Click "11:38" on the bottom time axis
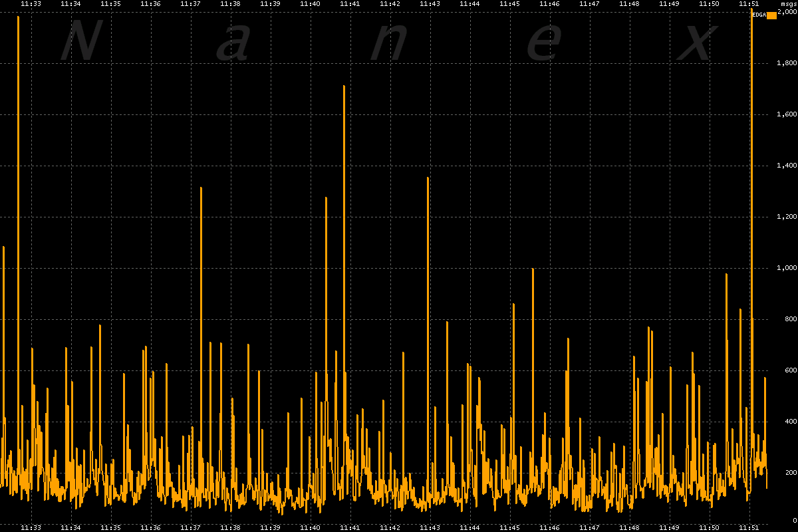 [231, 527]
